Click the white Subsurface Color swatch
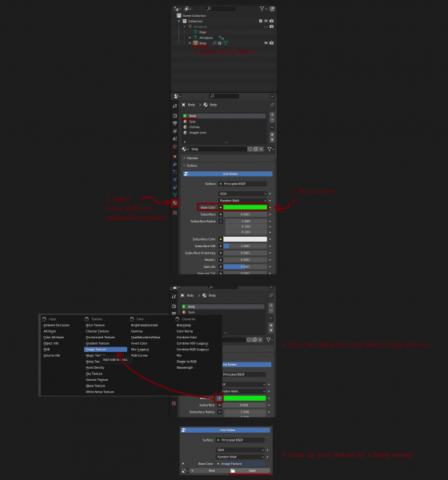 [245, 239]
